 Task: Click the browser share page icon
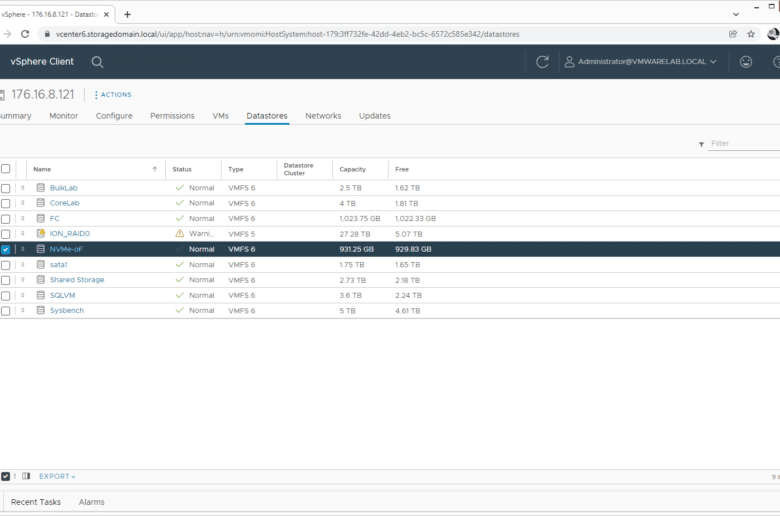click(x=733, y=34)
